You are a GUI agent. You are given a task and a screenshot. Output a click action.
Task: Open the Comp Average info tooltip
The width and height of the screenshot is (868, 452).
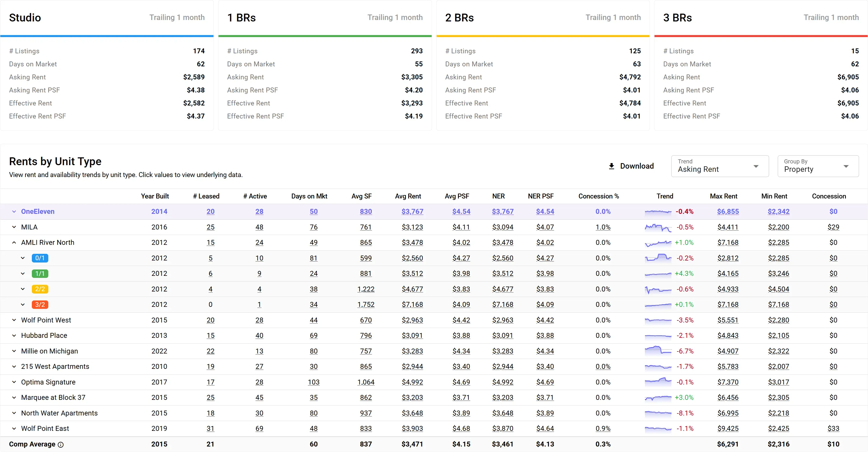pos(61,444)
